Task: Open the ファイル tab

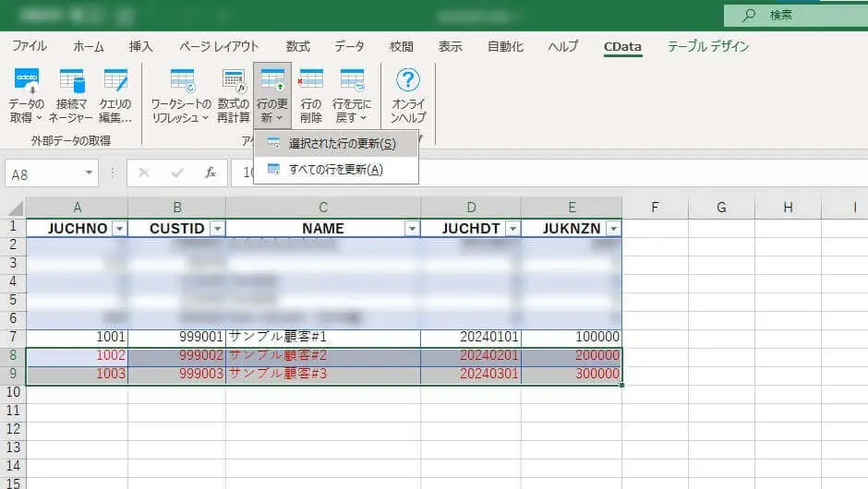Action: pos(30,46)
